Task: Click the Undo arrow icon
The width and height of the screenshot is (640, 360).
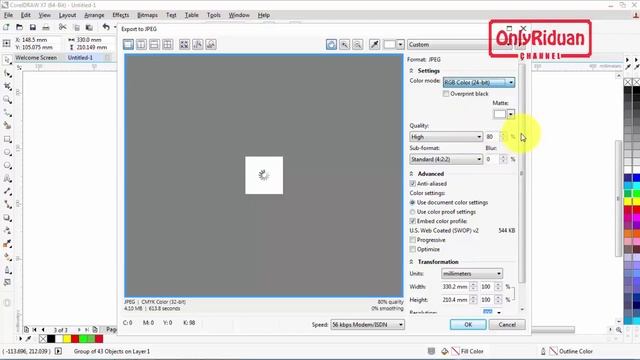Action: 106,27
